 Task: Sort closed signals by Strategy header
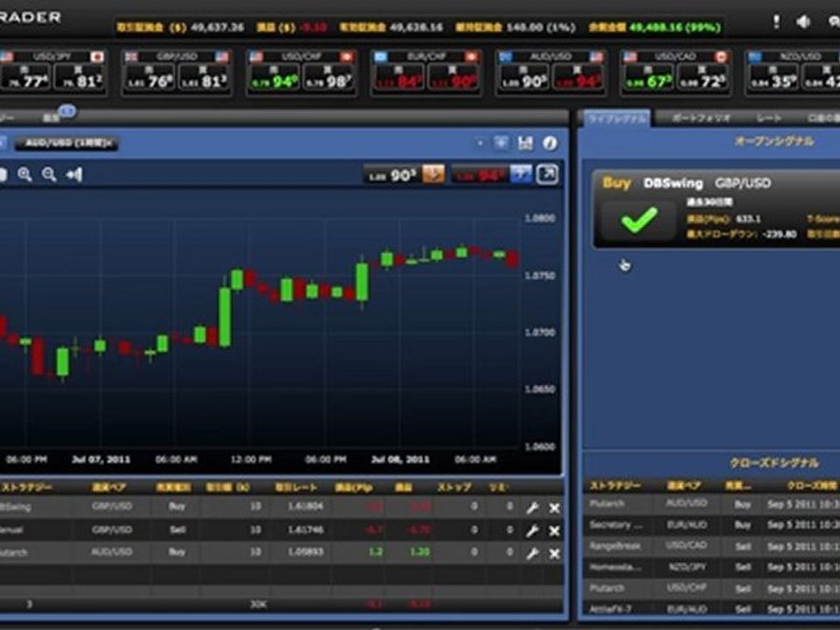click(615, 486)
